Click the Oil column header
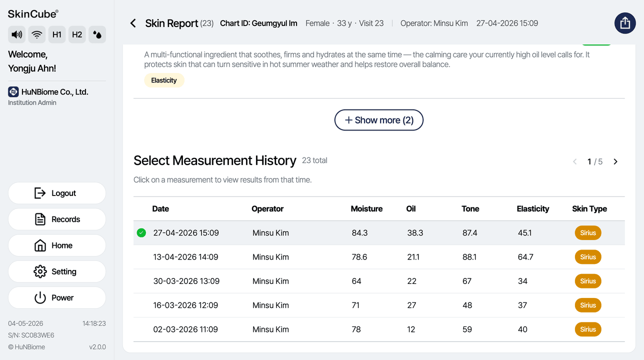This screenshot has height=360, width=644. click(x=411, y=208)
